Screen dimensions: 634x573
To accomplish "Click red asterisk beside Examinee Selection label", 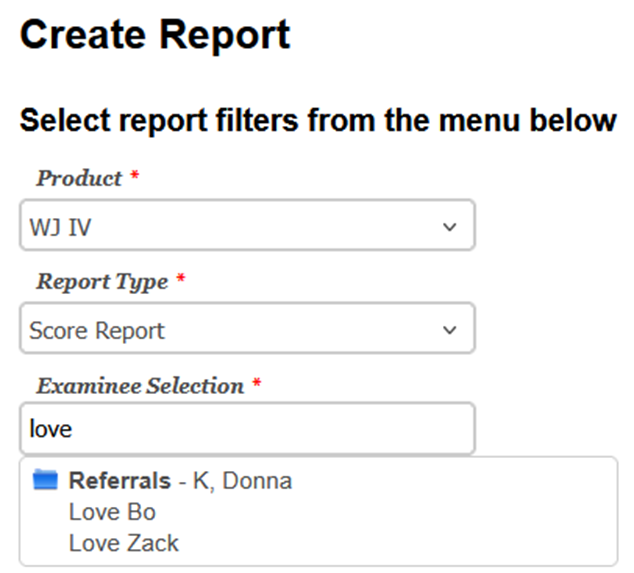I will click(x=257, y=383).
